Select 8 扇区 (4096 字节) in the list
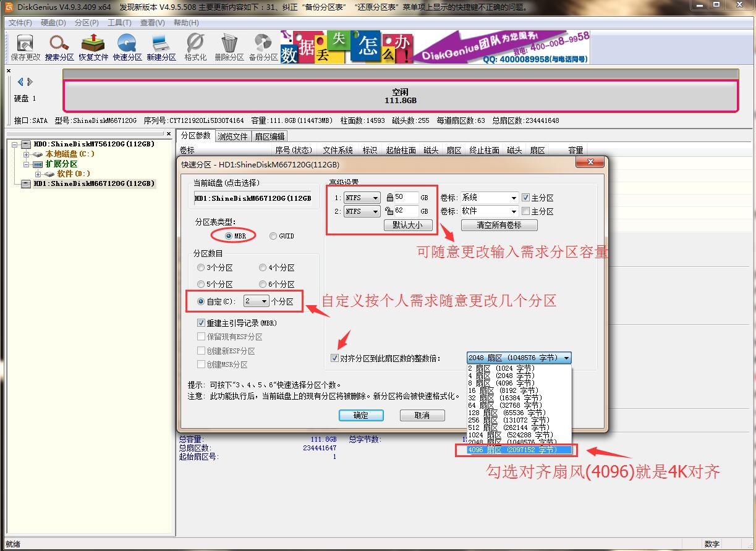Screen dimensions: 756x551 click(x=519, y=383)
